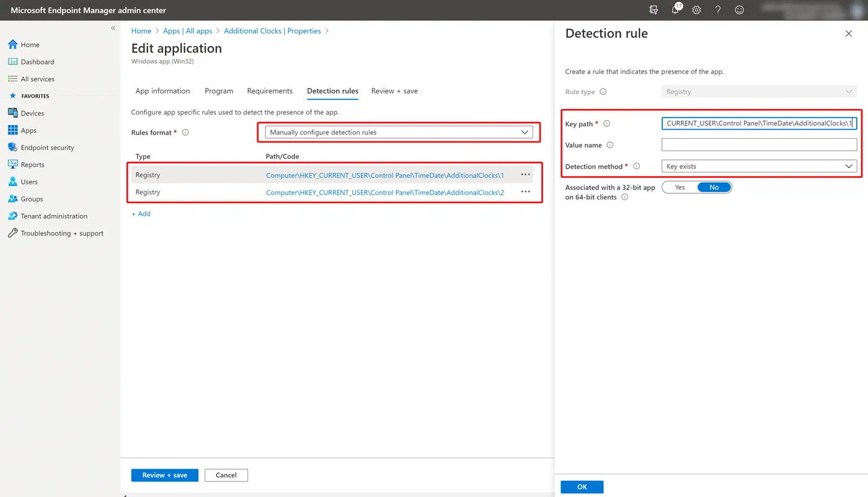Go to Apps | All apps breadcrumb
This screenshot has height=497, width=868.
click(188, 31)
